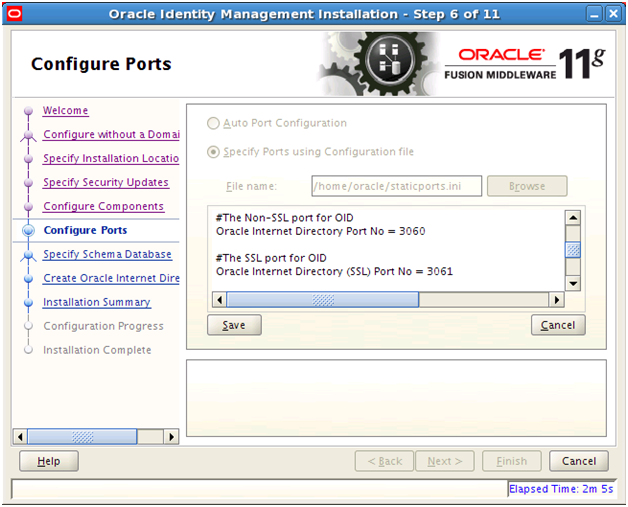Image resolution: width=628 pixels, height=507 pixels.
Task: Click the Specify Security Updates step bullet
Action: (x=28, y=183)
